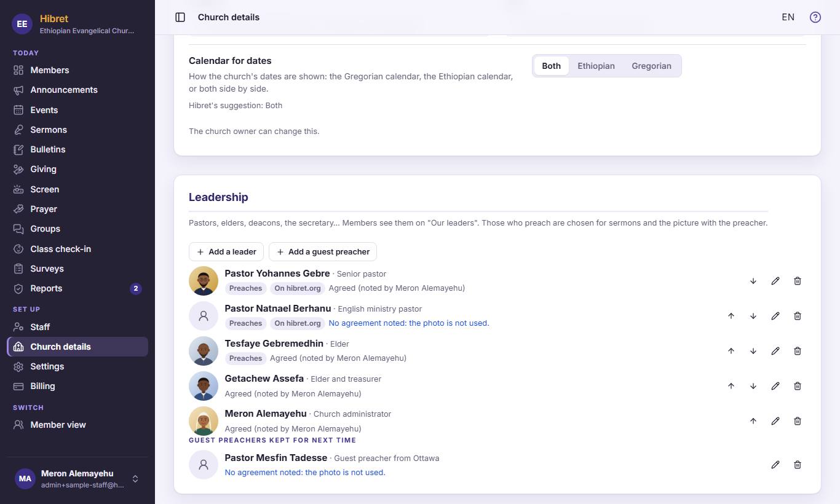The height and width of the screenshot is (504, 840).
Task: Open Staff setup page
Action: [77, 327]
